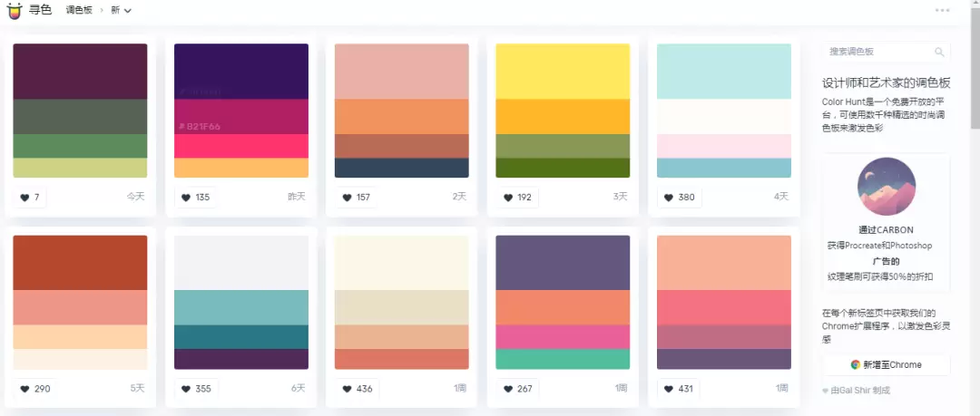Open the 通过CARBON ad link
Image resolution: width=980 pixels, height=416 pixels.
(887, 230)
